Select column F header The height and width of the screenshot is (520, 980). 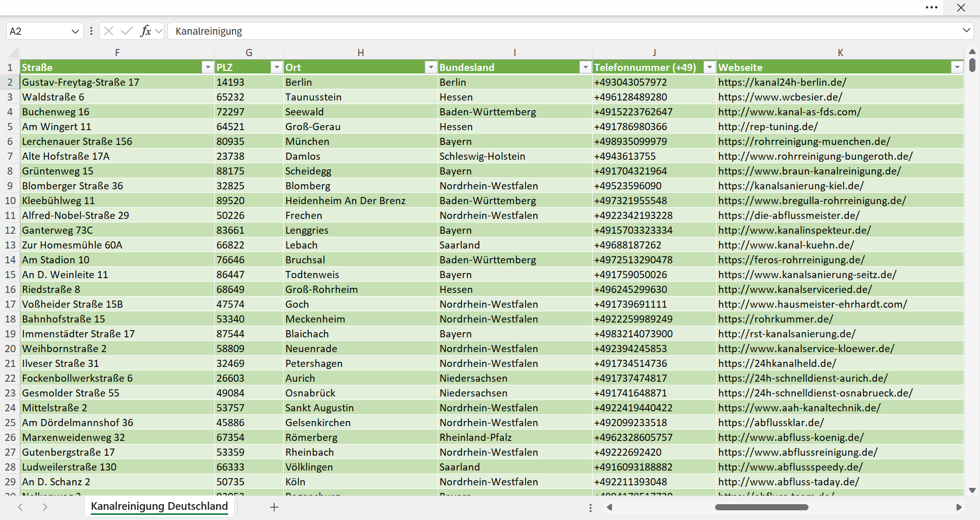click(x=117, y=53)
